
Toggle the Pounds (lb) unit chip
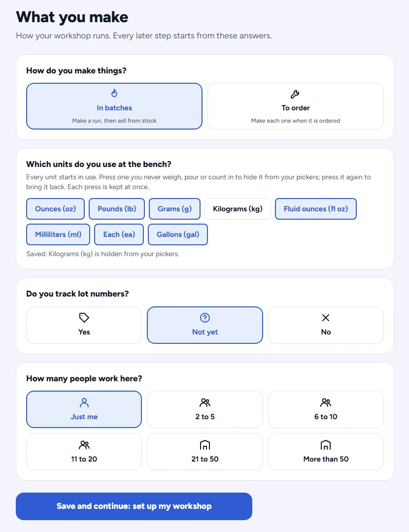(x=117, y=209)
